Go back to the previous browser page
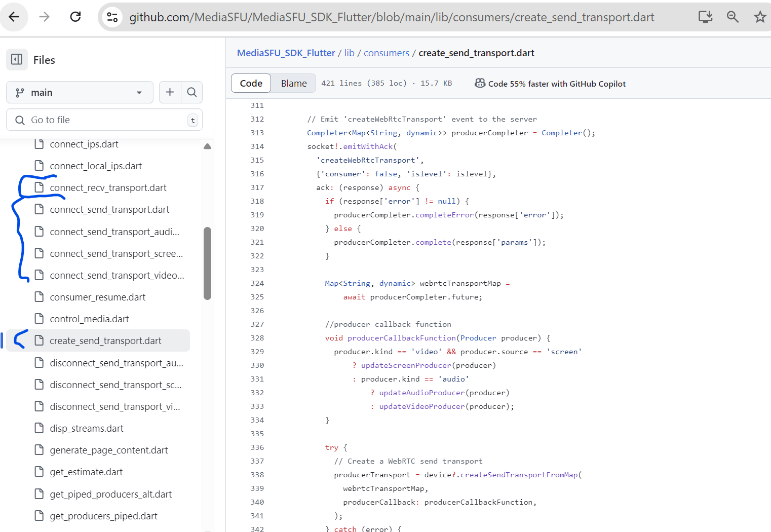This screenshot has width=771, height=532. click(14, 17)
